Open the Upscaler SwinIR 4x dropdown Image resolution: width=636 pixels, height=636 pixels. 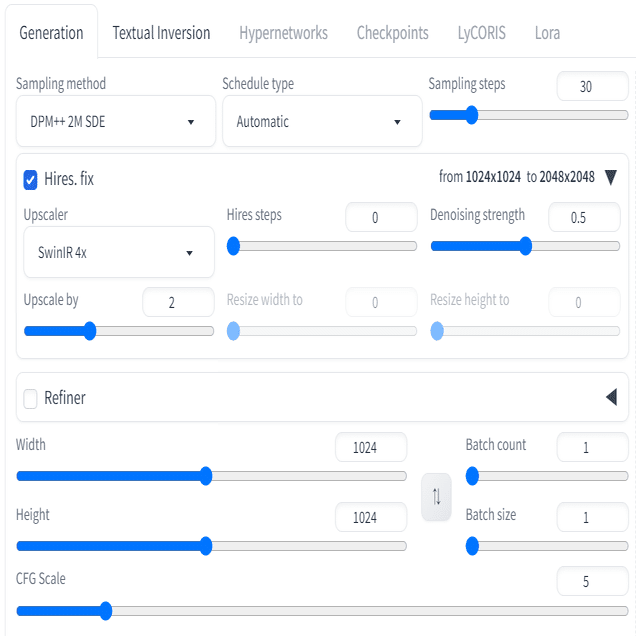(119, 252)
